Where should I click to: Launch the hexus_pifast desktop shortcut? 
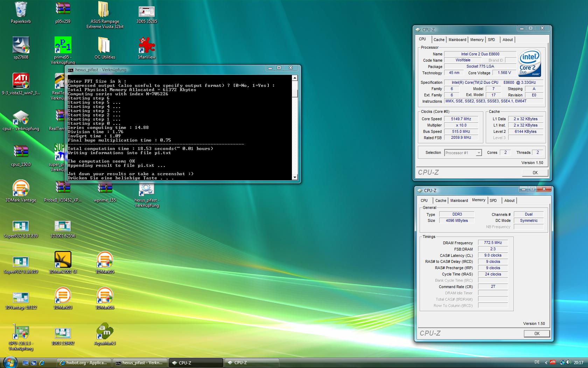click(x=147, y=196)
